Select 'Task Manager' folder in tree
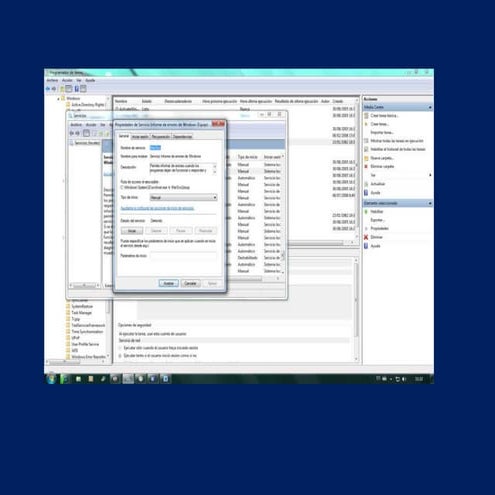This screenshot has width=495, height=495. 81,313
